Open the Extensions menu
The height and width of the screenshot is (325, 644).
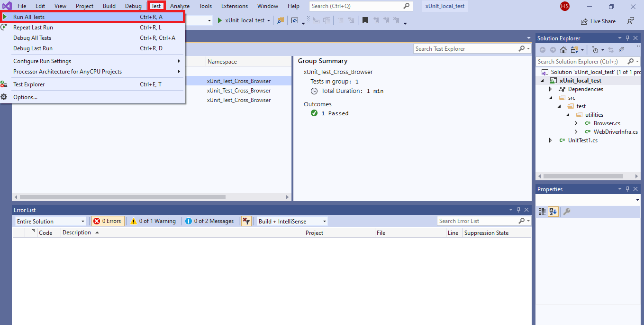[x=235, y=6]
